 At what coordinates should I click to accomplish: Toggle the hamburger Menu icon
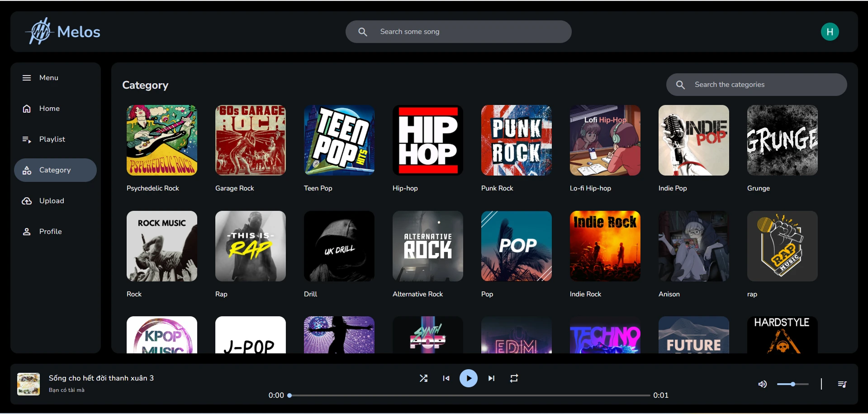coord(27,78)
